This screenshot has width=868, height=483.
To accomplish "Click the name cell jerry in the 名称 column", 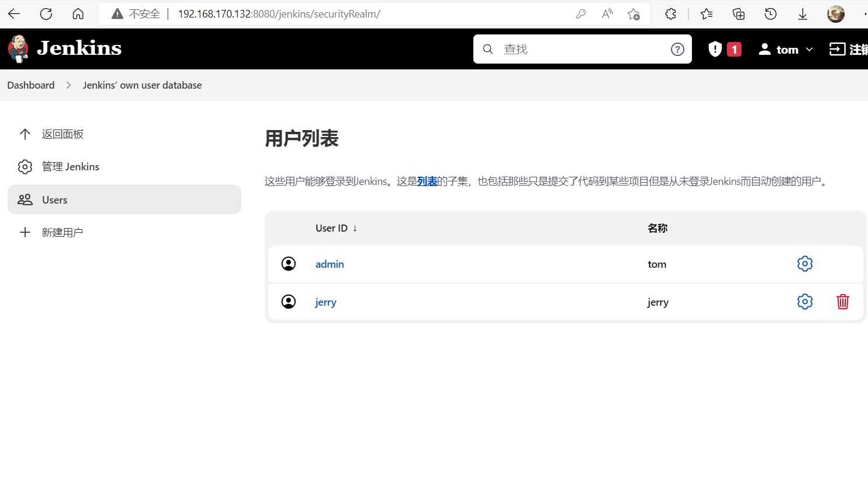I will [x=658, y=302].
